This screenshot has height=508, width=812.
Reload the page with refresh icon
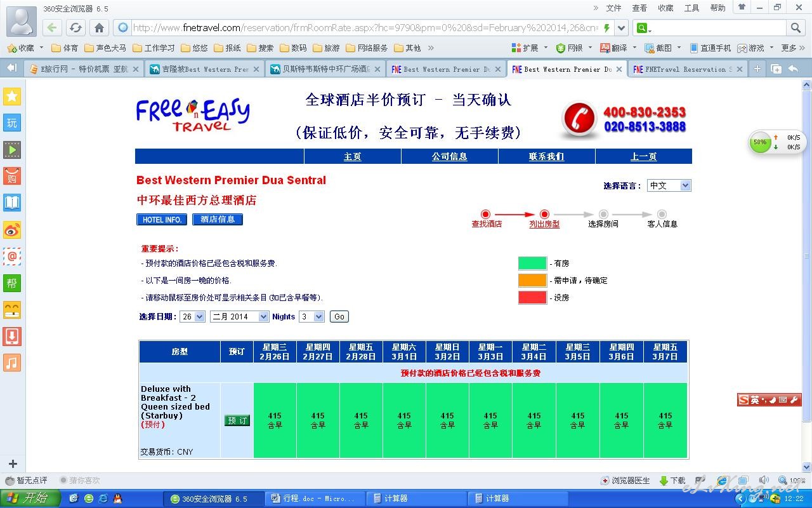[x=75, y=27]
